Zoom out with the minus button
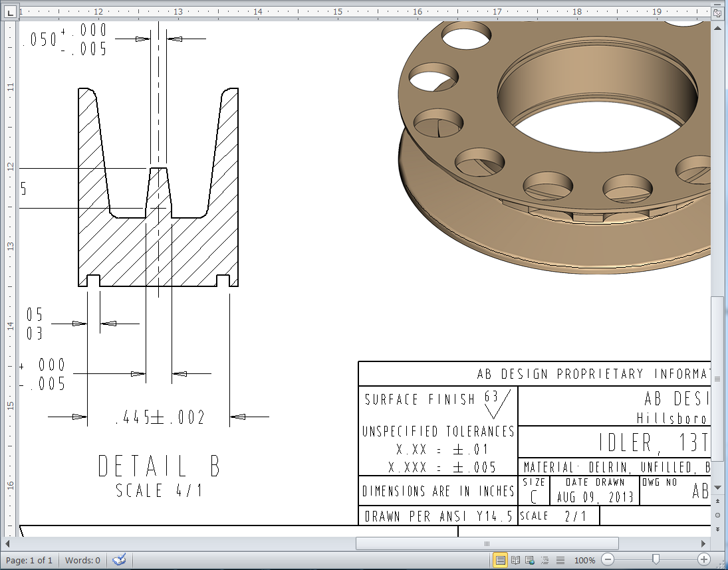The image size is (728, 570). [608, 560]
